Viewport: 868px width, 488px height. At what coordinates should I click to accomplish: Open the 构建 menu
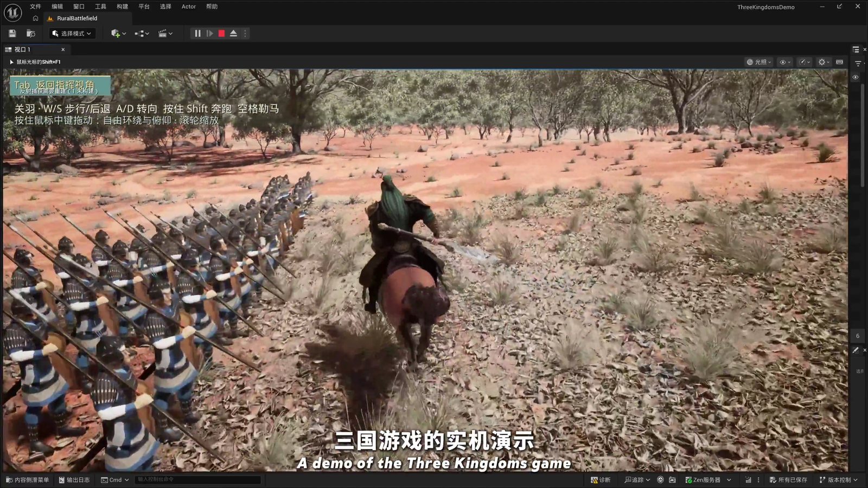pos(122,7)
